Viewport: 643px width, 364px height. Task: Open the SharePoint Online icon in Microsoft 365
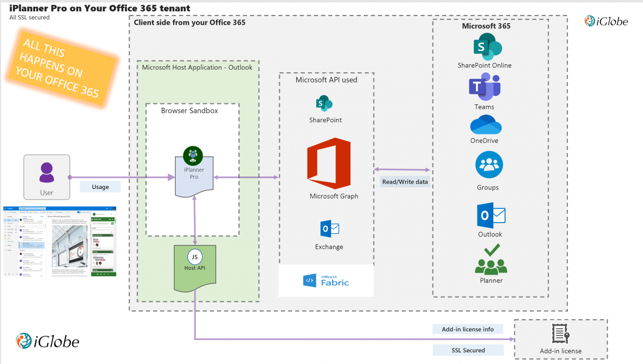485,47
